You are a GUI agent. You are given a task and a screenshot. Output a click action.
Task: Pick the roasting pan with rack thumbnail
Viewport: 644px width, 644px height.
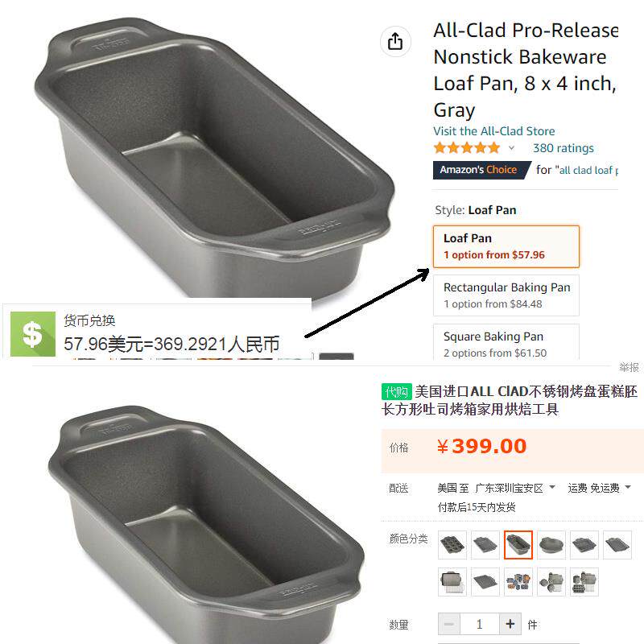point(452,581)
